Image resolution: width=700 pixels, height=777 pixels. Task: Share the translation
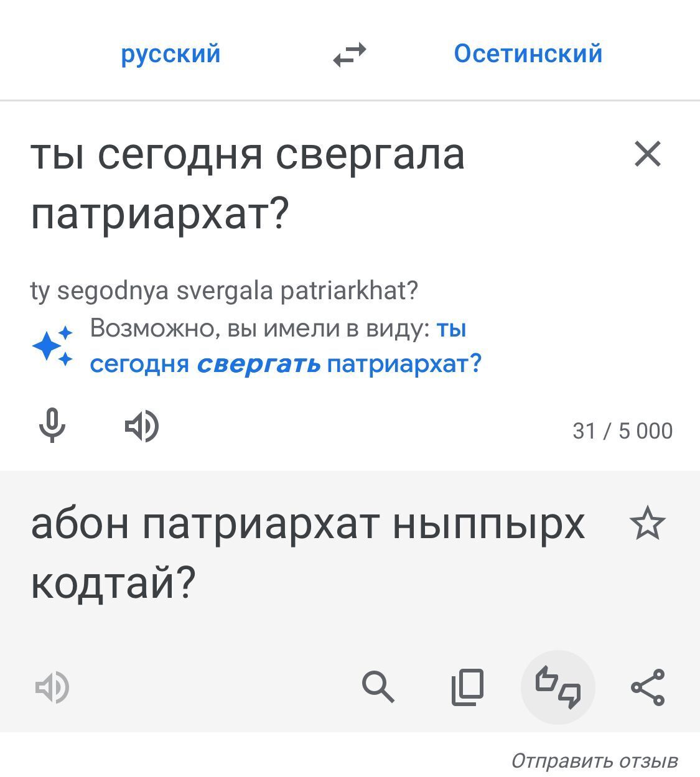coord(648,687)
